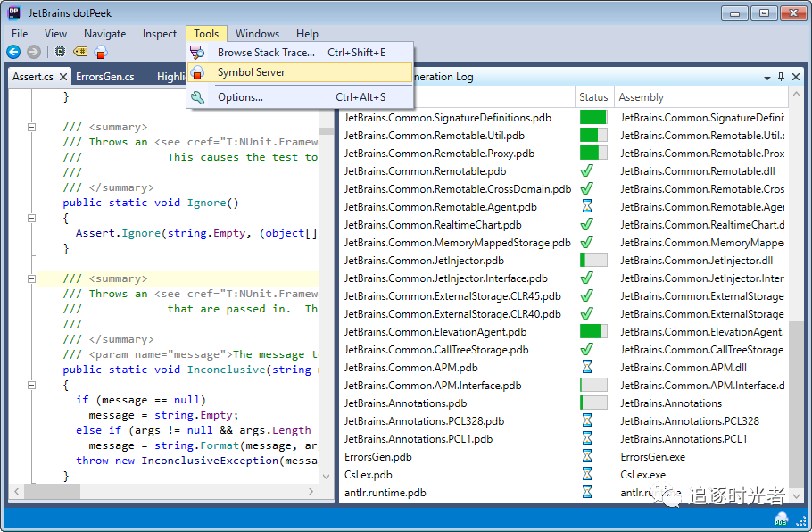Click the blue Navigate Back arrow

coord(13,52)
